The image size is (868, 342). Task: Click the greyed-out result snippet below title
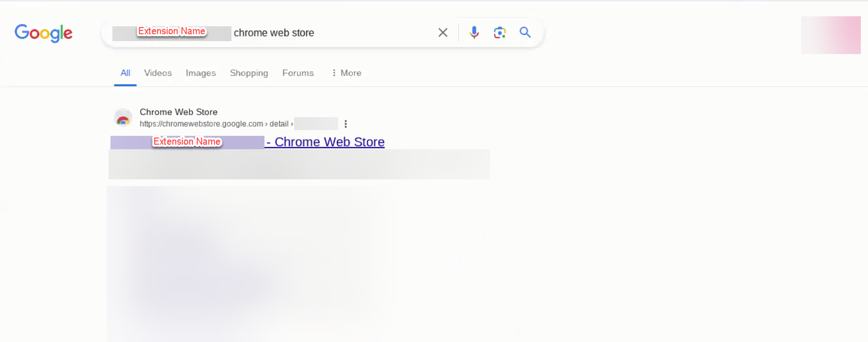pos(299,165)
